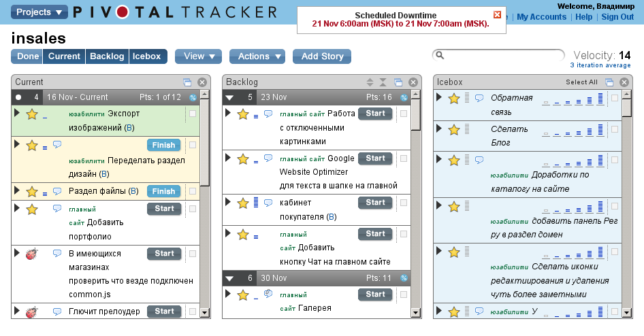Click the star icon on the Сделать Блог story

(x=454, y=130)
